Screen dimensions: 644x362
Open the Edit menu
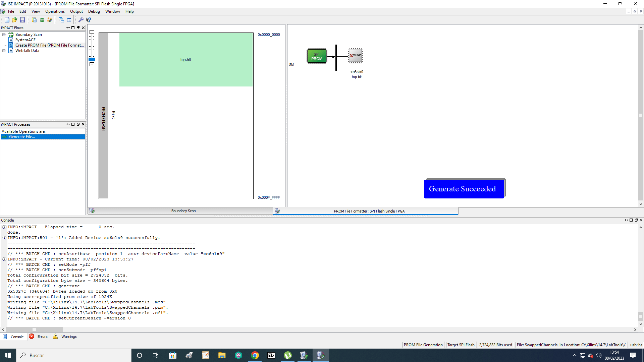pos(23,11)
